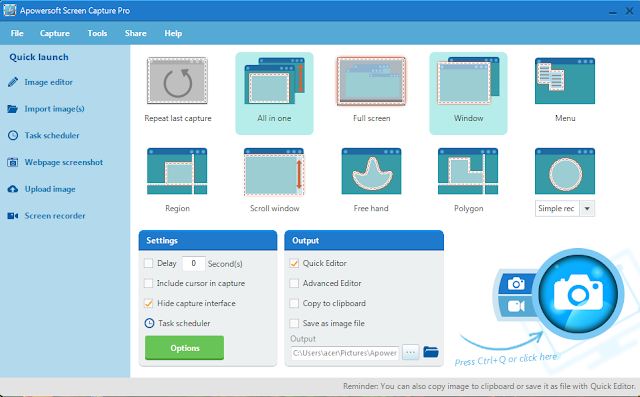640x397 pixels.
Task: Click the Simple rec combo box text
Action: (x=557, y=208)
